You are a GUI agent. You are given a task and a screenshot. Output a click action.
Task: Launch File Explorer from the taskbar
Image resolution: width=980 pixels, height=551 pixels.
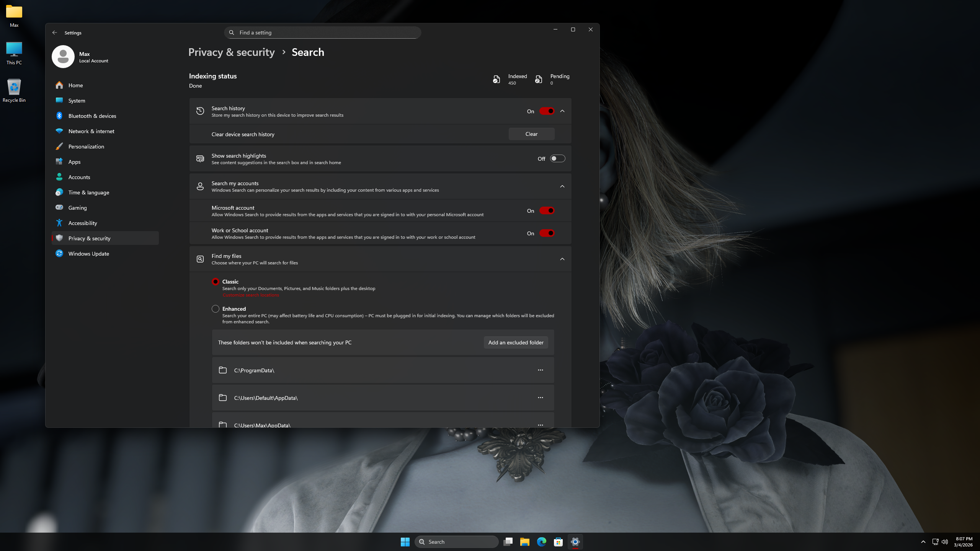525,542
